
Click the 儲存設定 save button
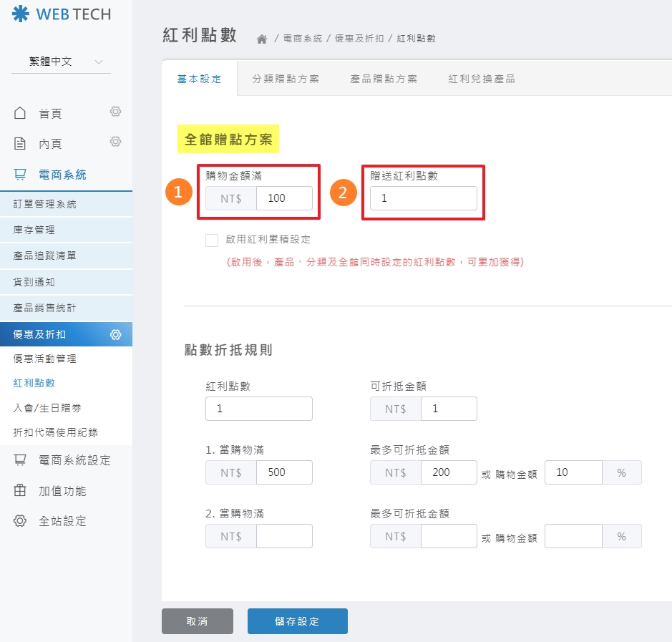click(297, 621)
